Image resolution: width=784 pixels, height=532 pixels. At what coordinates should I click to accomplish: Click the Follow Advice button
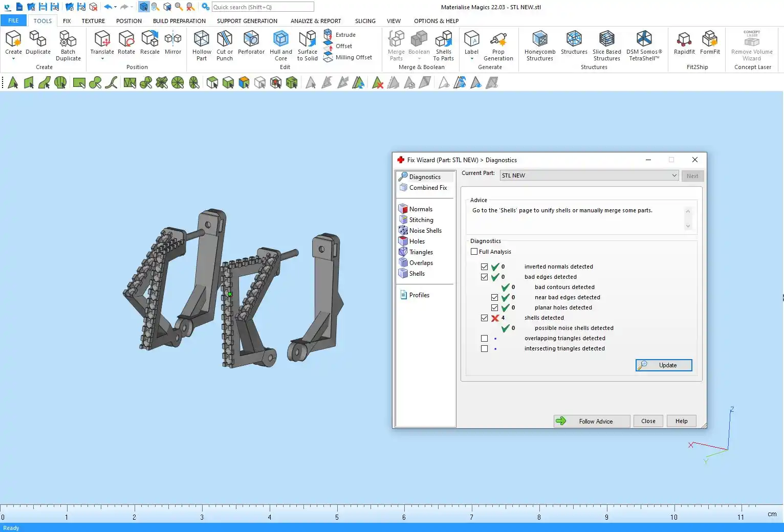[592, 421]
